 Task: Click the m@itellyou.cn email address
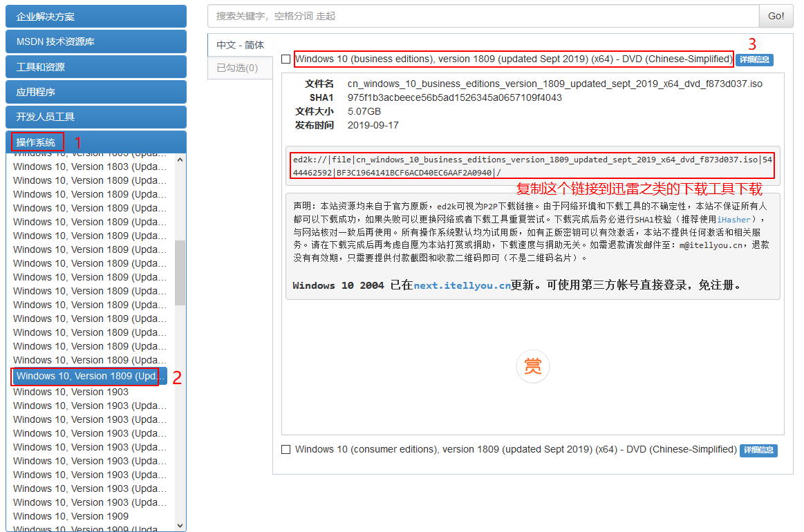(x=711, y=245)
